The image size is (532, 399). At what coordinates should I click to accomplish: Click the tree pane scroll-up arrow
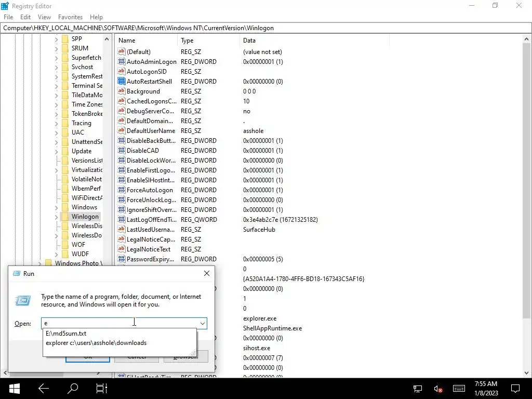107,39
